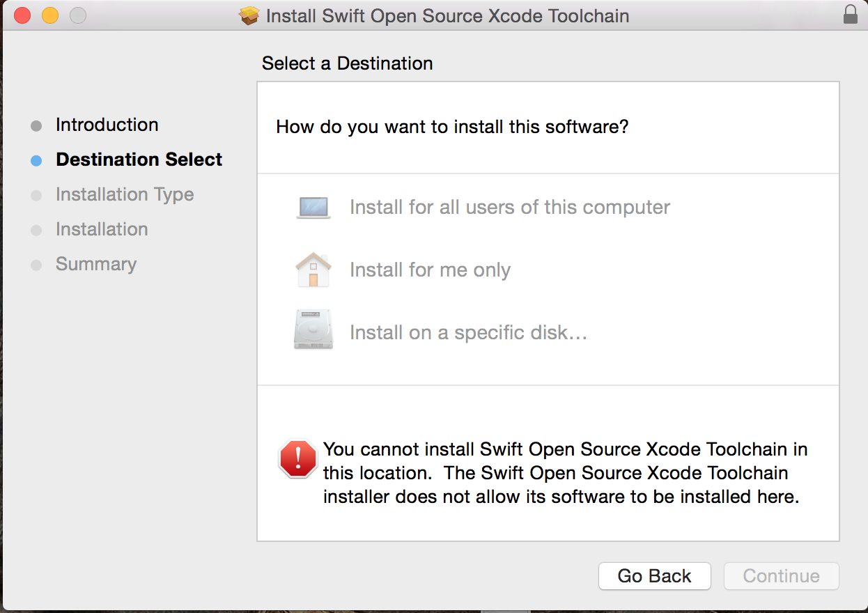The width and height of the screenshot is (868, 613).
Task: Click the package icon in window title
Action: point(249,15)
